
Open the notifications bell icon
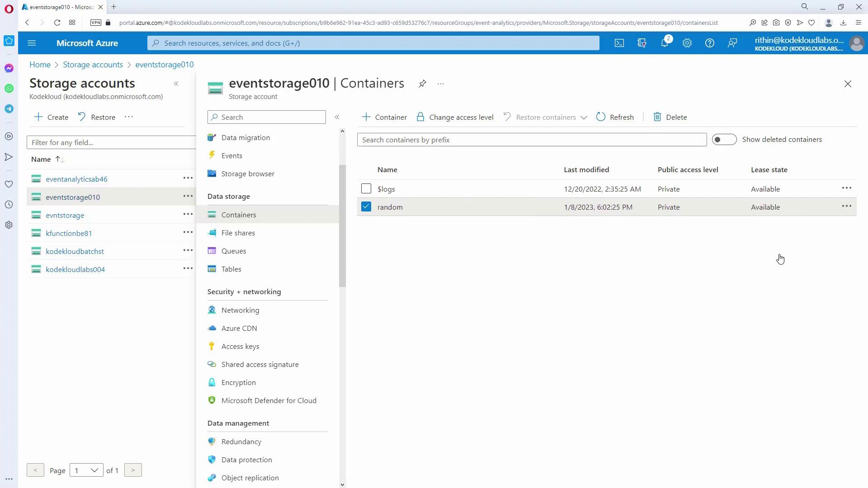pos(664,43)
